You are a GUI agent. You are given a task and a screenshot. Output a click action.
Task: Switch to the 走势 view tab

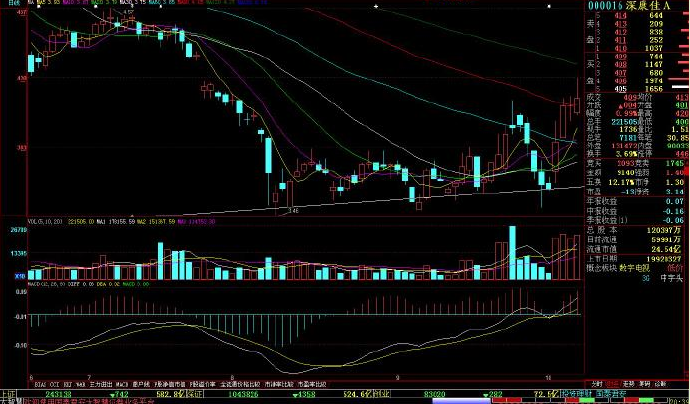point(628,384)
